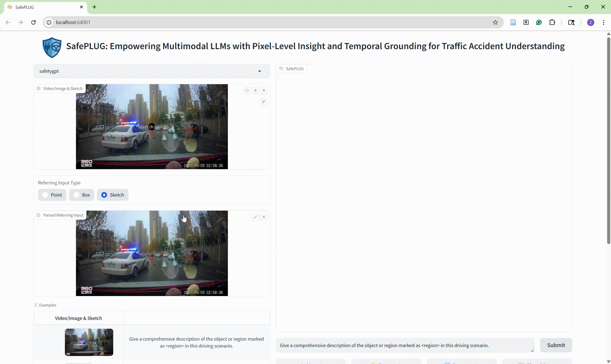Select the Box referring input type
Screen dimensions: 611x364
(81, 195)
